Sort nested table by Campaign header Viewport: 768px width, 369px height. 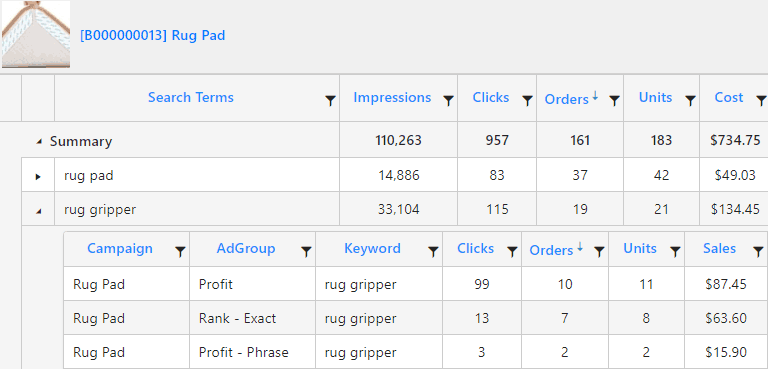pos(120,248)
